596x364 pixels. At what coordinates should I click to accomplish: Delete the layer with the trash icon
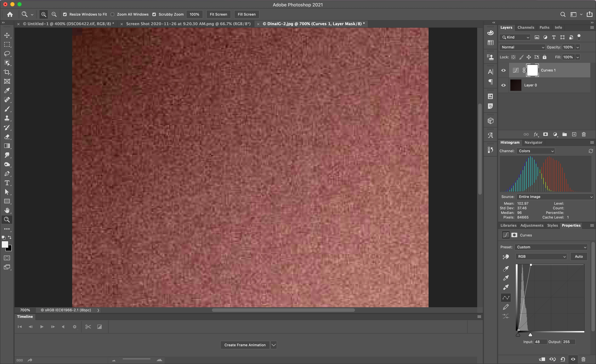pos(584,134)
